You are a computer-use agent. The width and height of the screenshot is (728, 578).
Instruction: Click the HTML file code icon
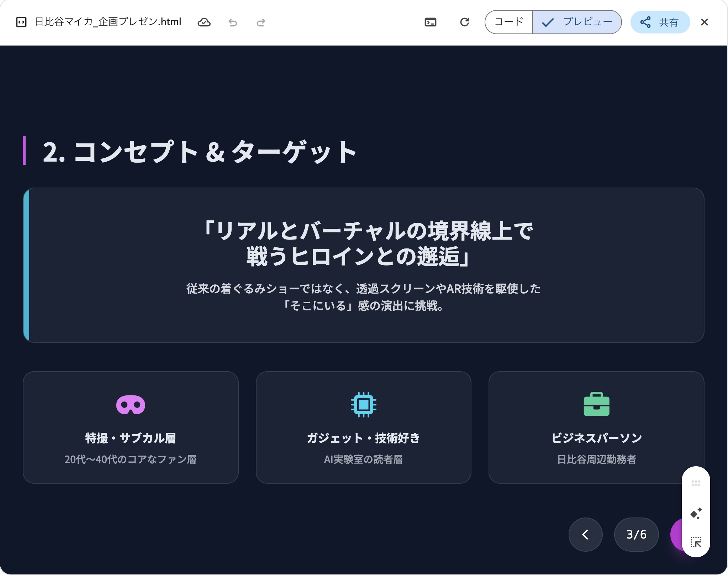[21, 22]
